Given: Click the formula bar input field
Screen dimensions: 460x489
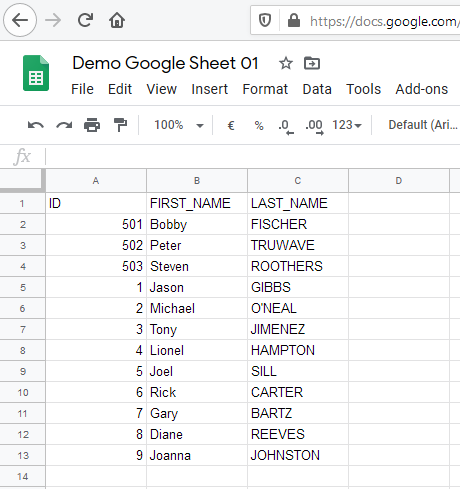Looking at the screenshot, I should pos(253,156).
